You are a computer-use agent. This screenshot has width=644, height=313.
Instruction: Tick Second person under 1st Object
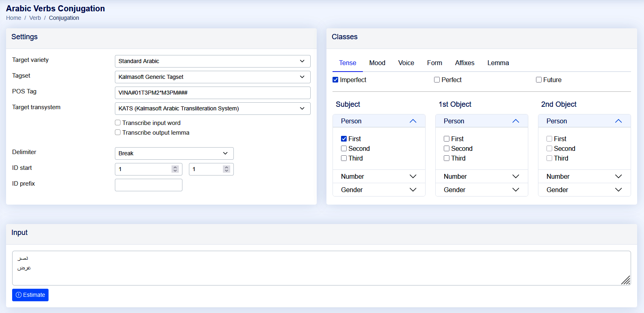click(x=447, y=148)
